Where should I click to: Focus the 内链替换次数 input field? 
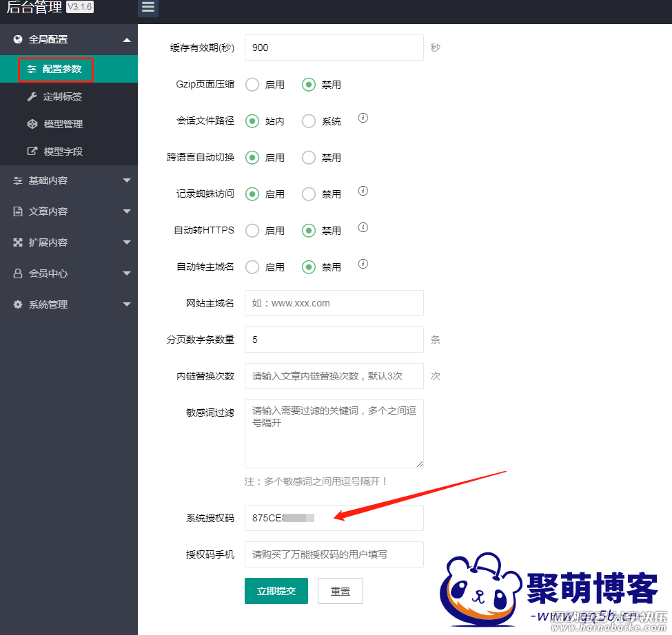point(334,376)
